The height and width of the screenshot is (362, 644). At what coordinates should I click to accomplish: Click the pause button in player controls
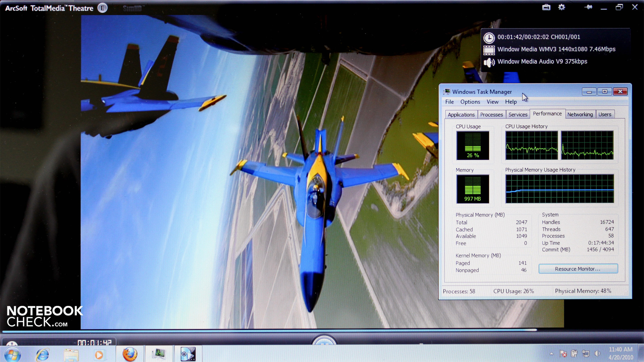point(324,342)
